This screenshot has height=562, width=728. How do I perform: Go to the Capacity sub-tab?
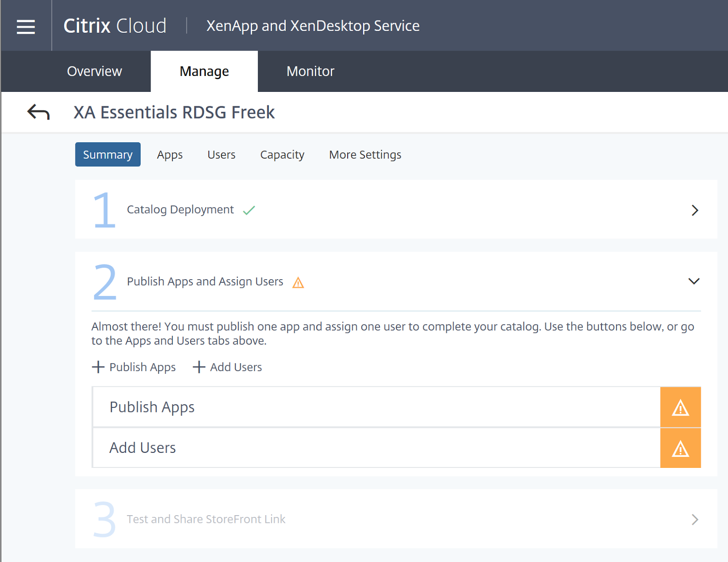pos(282,155)
